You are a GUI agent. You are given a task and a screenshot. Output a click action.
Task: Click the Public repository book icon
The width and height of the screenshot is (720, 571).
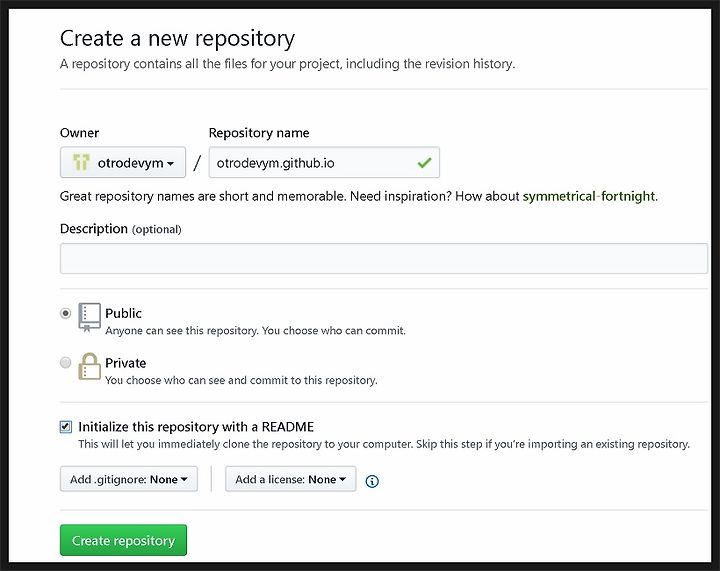tap(89, 317)
